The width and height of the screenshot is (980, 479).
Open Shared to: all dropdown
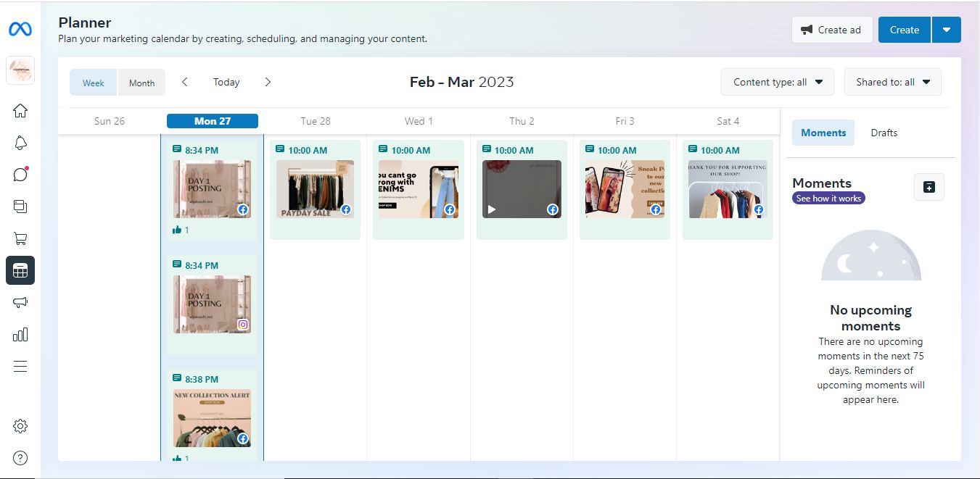coord(893,82)
